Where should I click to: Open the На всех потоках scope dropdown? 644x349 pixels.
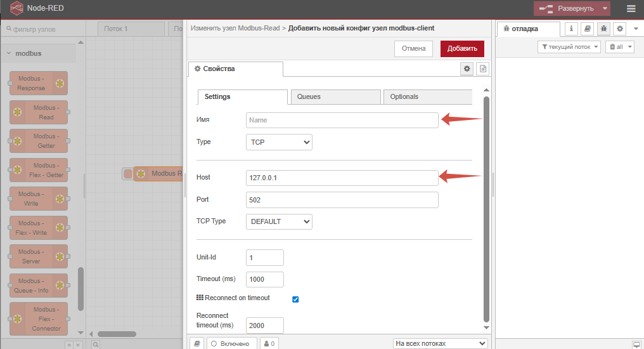point(440,343)
